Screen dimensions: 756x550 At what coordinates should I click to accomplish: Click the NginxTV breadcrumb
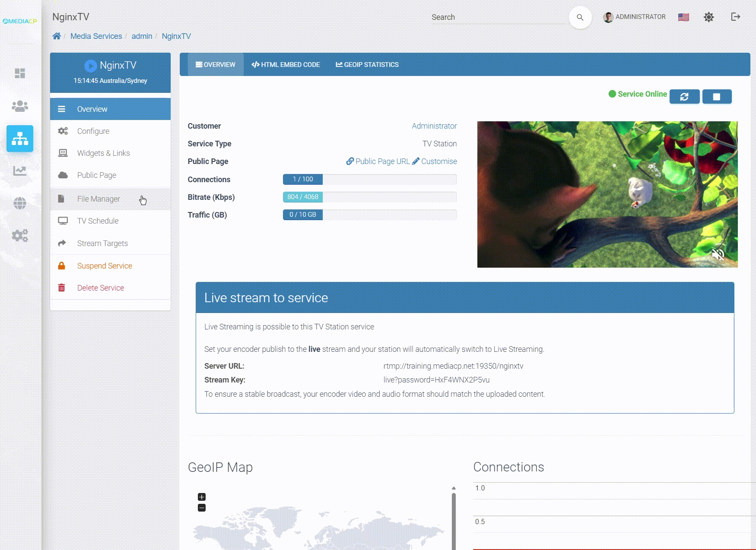176,36
